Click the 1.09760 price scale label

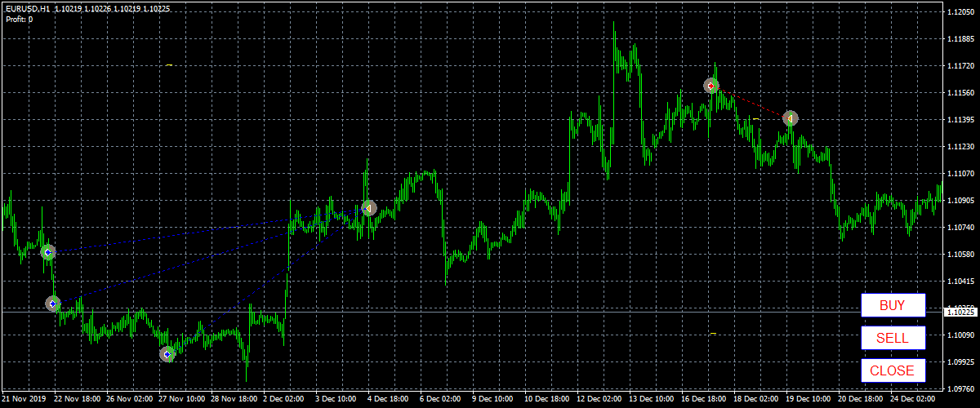coord(961,388)
